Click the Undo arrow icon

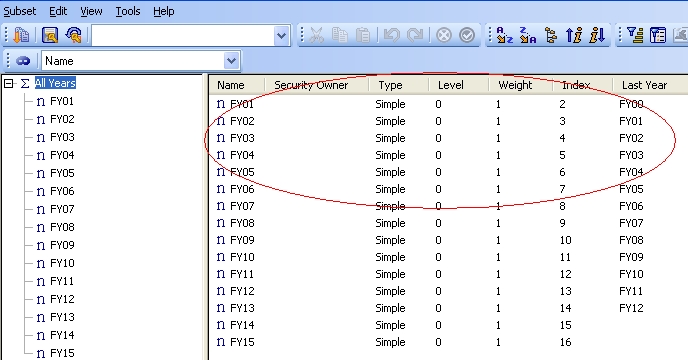391,35
